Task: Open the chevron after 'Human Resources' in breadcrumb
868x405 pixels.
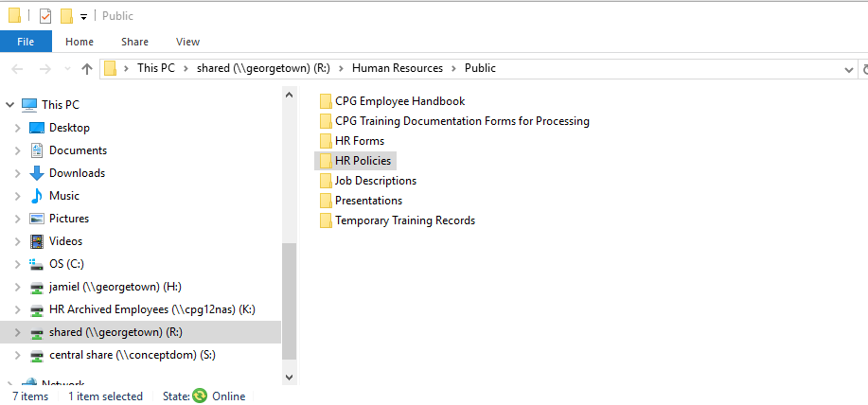Action: 454,68
